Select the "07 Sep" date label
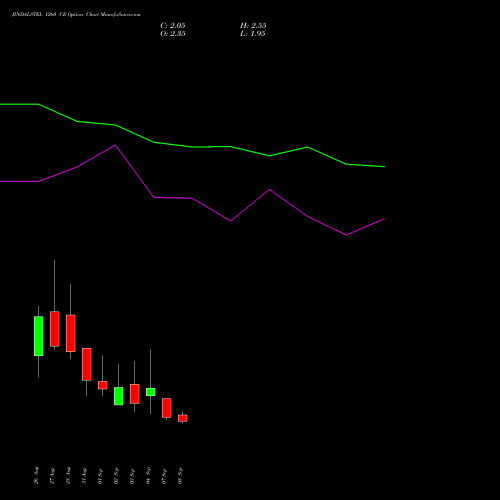500x500 pixels. pyautogui.click(x=164, y=476)
